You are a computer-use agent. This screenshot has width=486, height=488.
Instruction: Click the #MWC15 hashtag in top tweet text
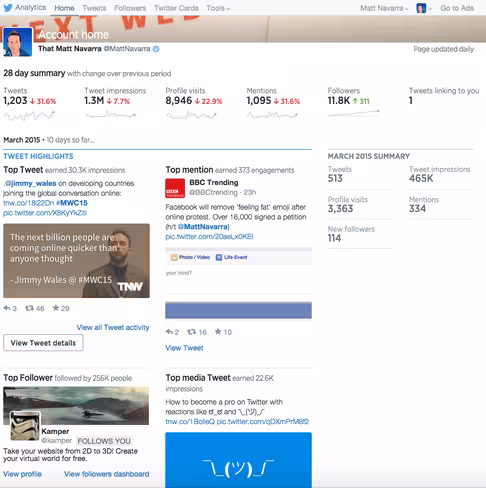(x=72, y=203)
